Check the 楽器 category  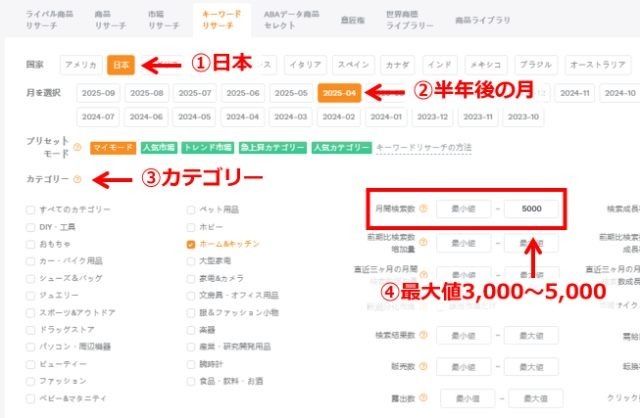tap(191, 330)
